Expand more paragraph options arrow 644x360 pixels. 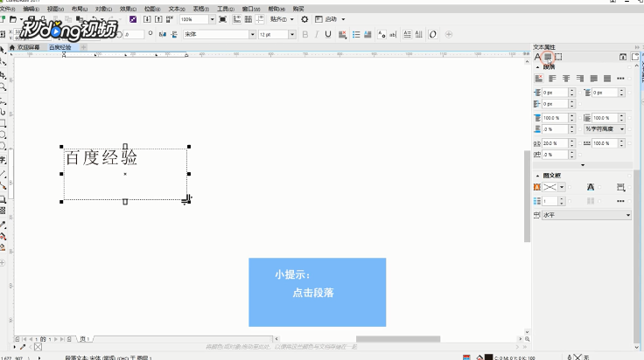[583, 165]
